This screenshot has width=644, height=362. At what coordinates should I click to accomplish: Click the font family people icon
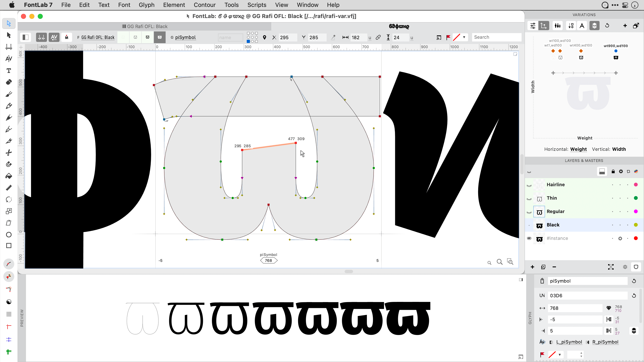coord(557,26)
